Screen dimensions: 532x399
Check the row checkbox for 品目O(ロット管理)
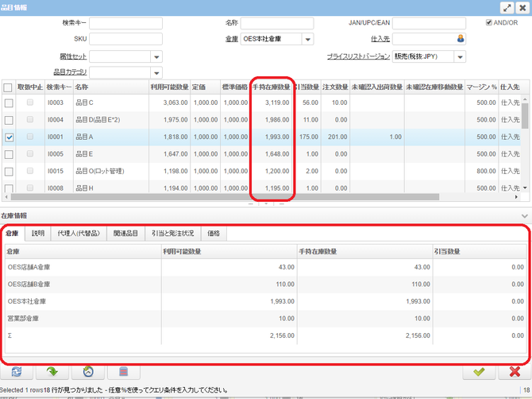point(9,172)
